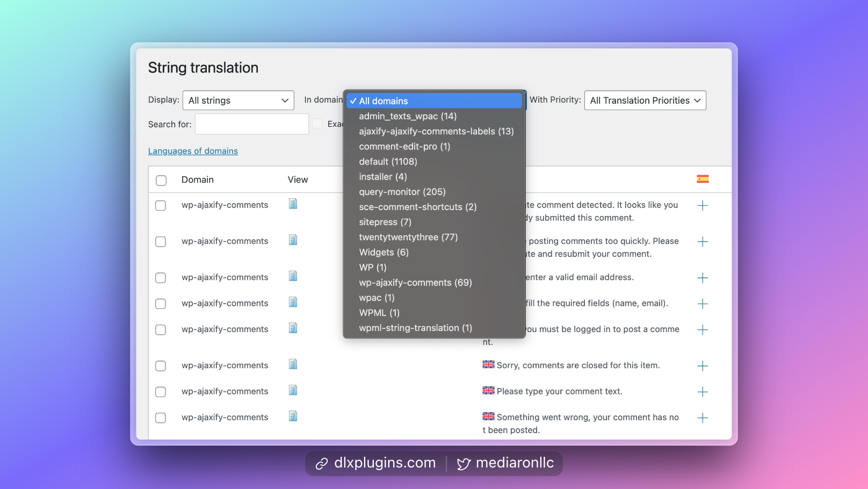Choose 'twentytwentythree (77)' from the list
868x489 pixels.
pos(408,237)
